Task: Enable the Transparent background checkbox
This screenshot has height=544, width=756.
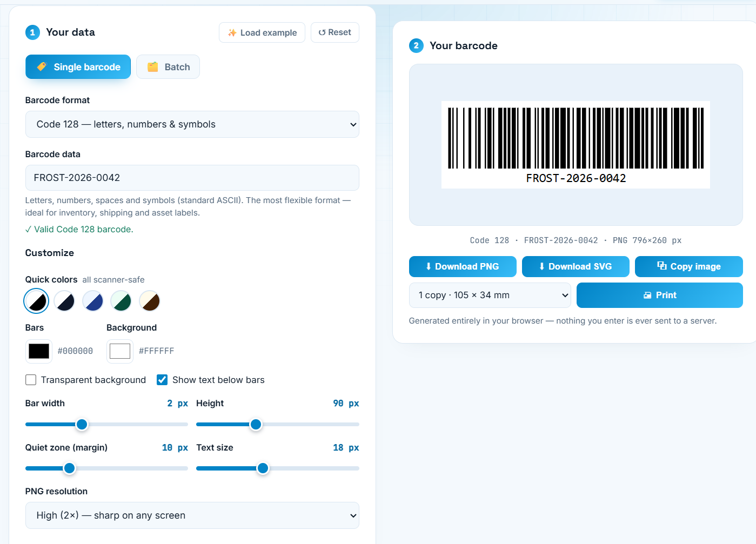Action: [x=31, y=380]
